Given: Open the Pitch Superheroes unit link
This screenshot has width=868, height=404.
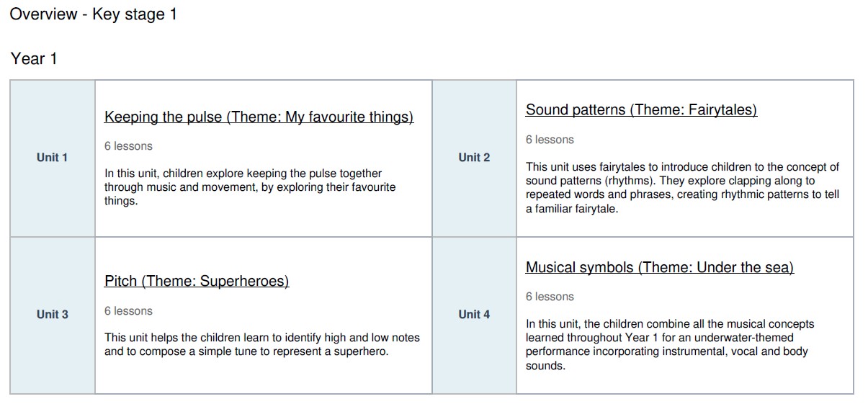Looking at the screenshot, I should click(196, 281).
